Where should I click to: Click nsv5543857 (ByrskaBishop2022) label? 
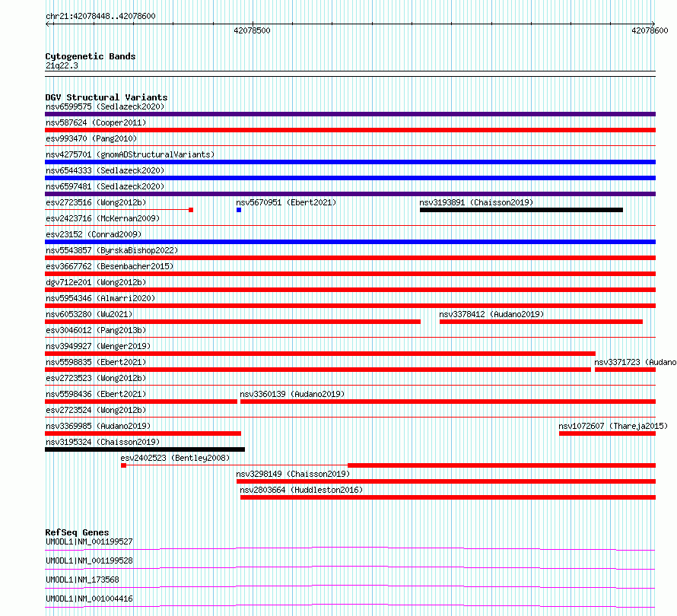(x=112, y=250)
